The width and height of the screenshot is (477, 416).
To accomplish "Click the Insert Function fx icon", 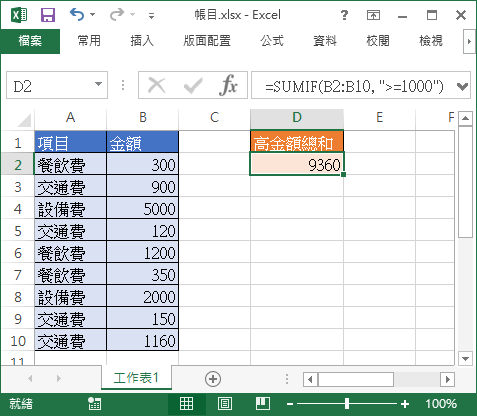I will tap(228, 85).
